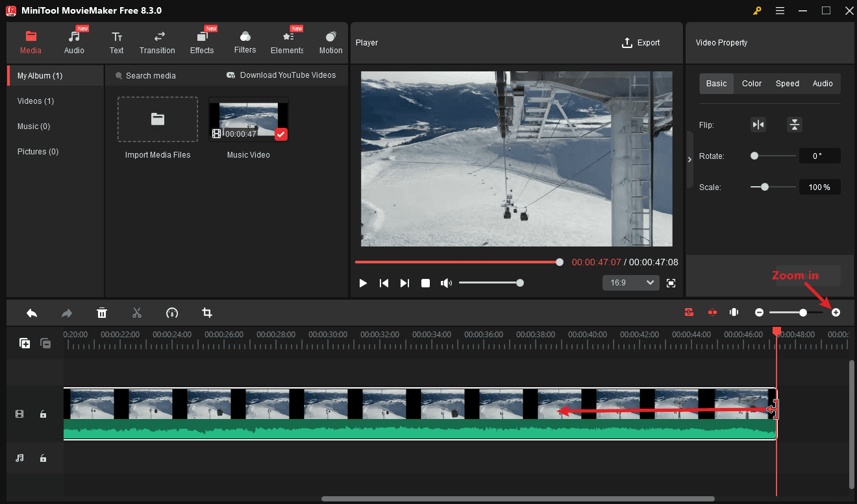Open the Media tab
The image size is (857, 504).
pos(31,43)
